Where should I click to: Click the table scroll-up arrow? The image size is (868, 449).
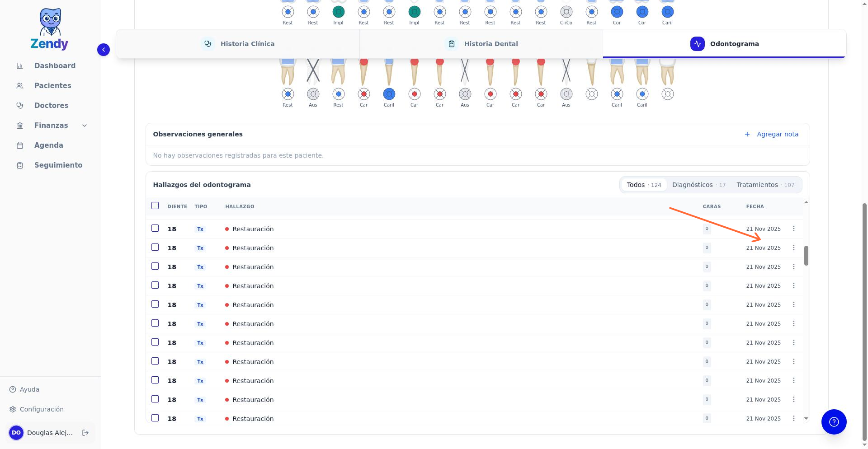coord(806,202)
